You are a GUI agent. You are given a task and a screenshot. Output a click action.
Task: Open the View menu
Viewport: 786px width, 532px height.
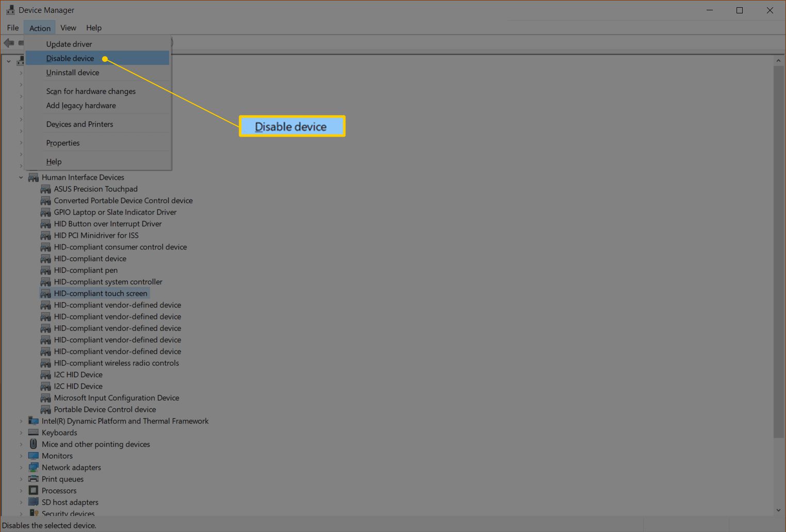pos(68,28)
